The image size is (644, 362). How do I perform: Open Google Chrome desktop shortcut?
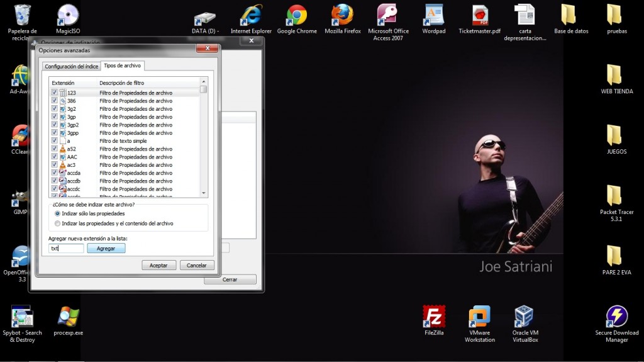coord(297,16)
